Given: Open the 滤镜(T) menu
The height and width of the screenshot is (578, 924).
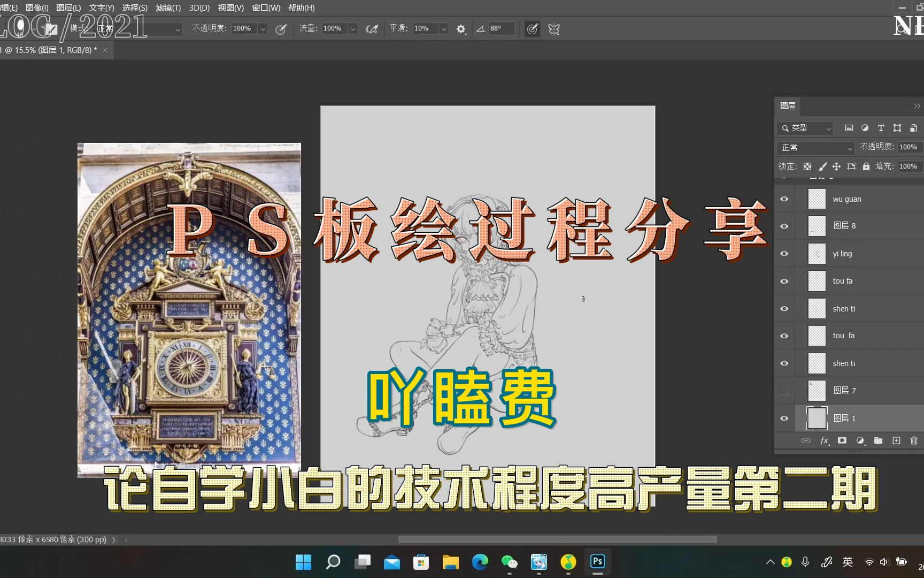Looking at the screenshot, I should click(168, 8).
